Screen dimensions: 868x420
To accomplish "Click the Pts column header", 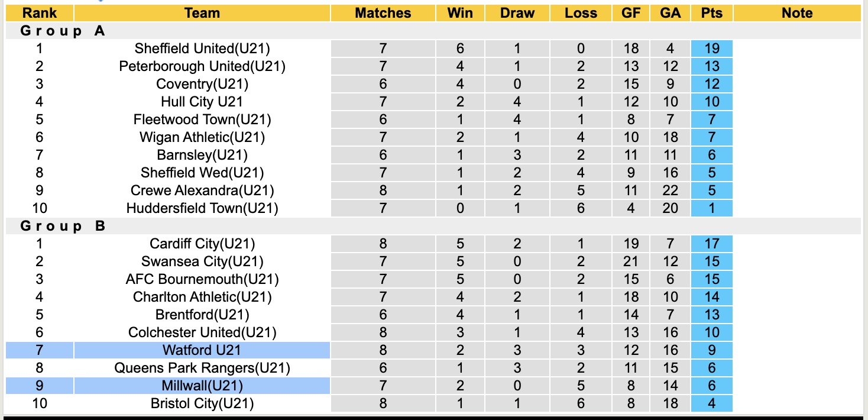I will tap(711, 13).
